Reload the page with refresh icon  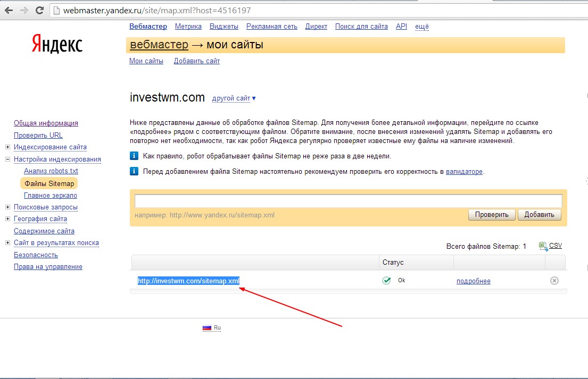[x=39, y=11]
